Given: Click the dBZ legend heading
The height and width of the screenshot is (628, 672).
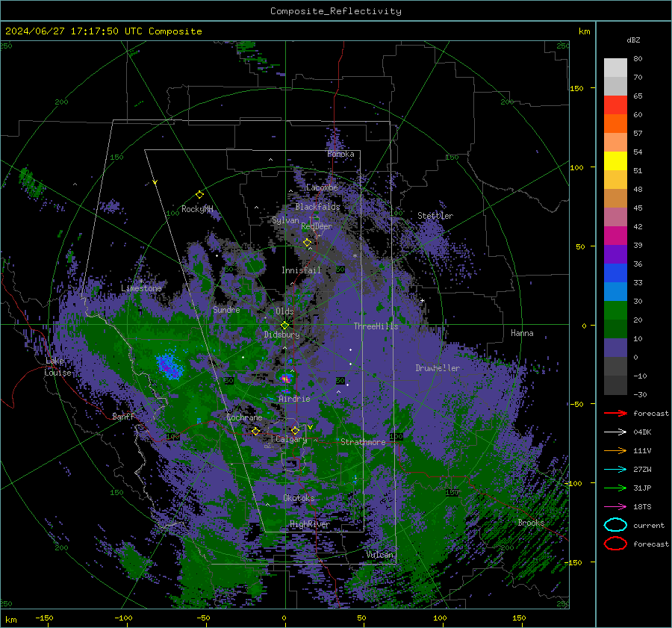Looking at the screenshot, I should tap(633, 40).
